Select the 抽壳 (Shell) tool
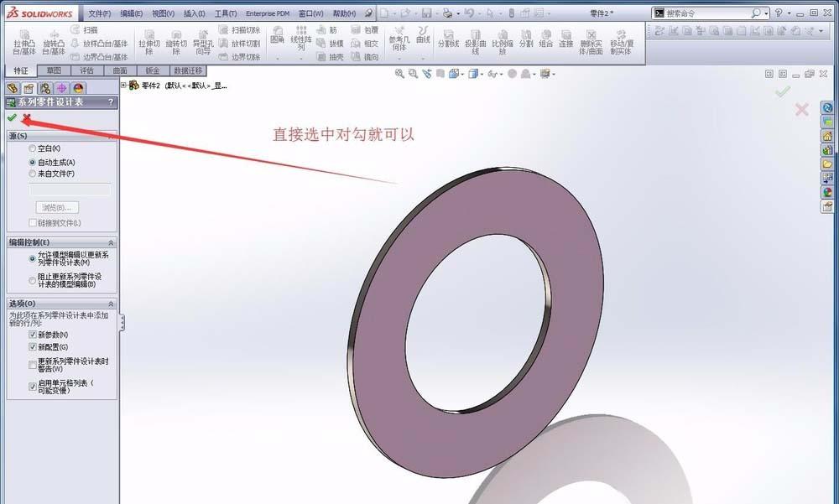The height and width of the screenshot is (504, 839). [336, 57]
